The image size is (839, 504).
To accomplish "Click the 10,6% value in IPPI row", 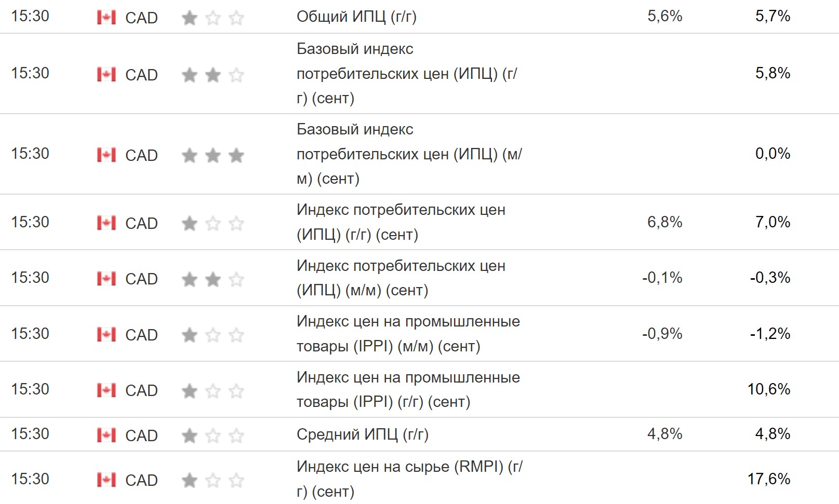I will [768, 389].
